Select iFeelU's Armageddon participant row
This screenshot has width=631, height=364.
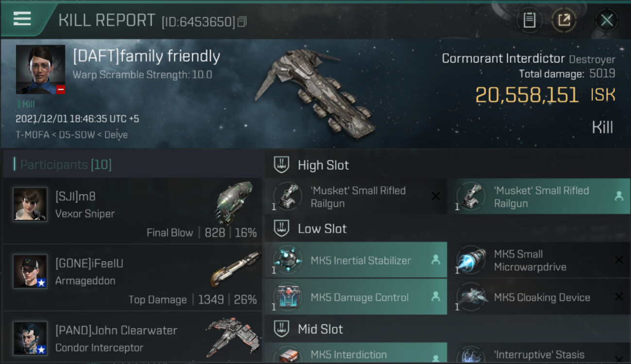[x=132, y=277]
